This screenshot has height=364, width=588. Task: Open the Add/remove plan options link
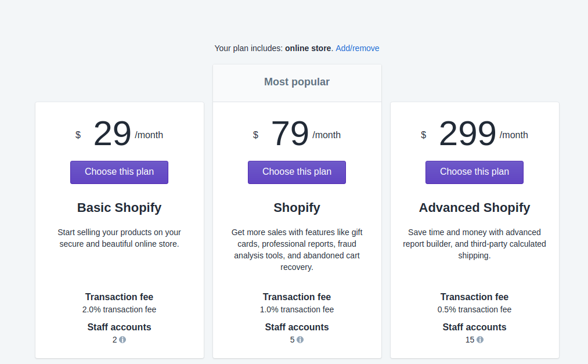point(358,48)
